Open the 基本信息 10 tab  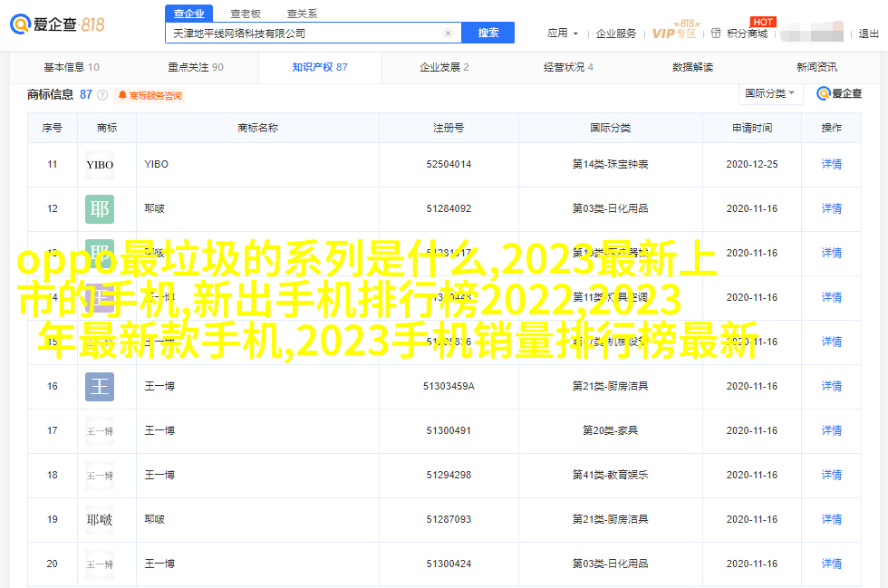[72, 67]
